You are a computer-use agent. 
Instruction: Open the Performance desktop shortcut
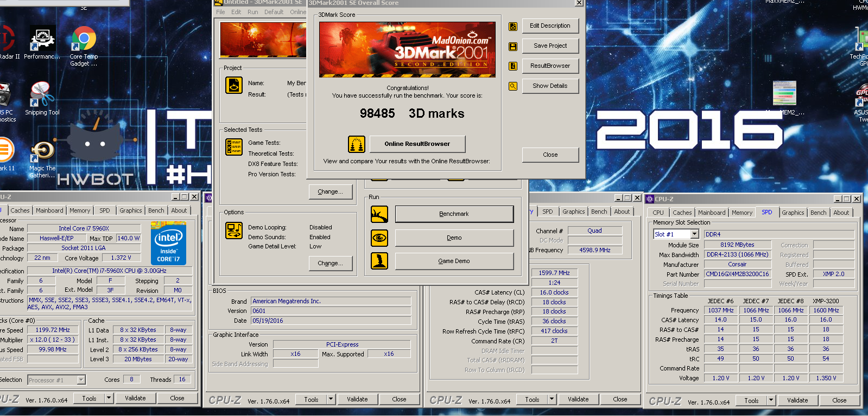pos(42,43)
